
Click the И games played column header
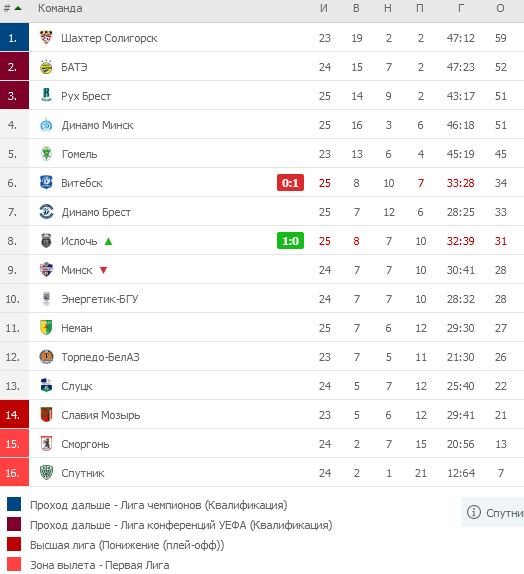coord(324,8)
